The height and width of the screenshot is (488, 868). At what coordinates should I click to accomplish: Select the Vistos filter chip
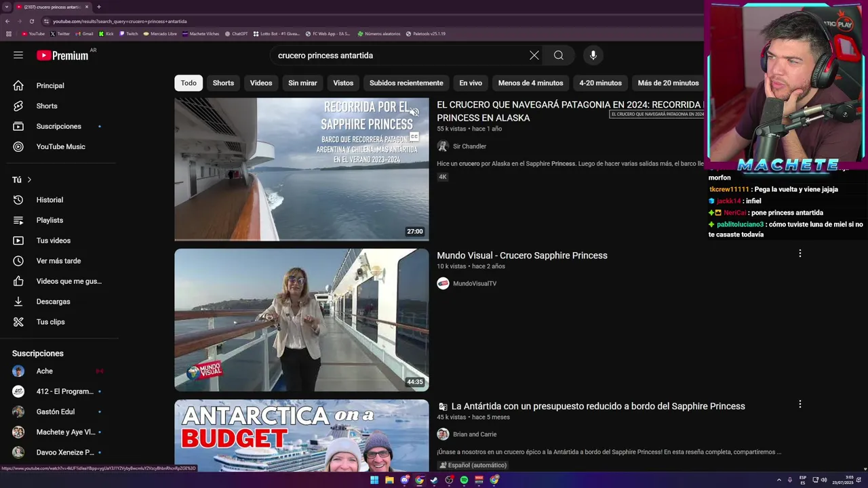point(343,83)
